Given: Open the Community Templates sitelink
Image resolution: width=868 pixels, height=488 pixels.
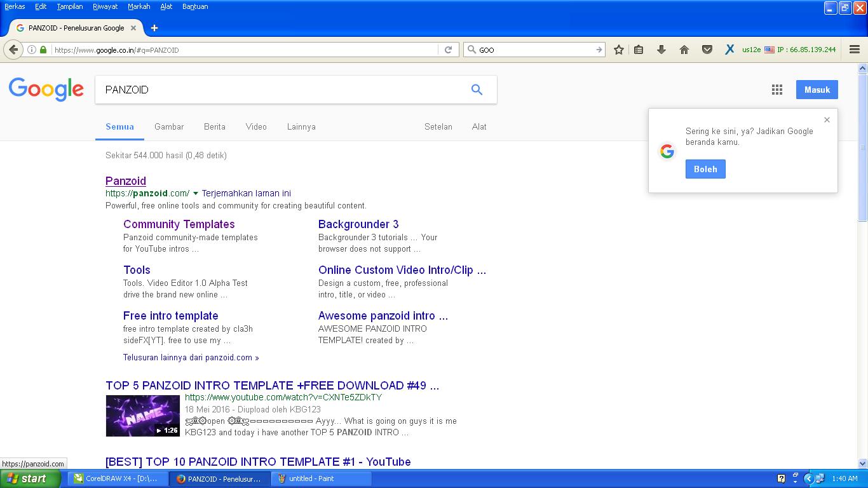Looking at the screenshot, I should coord(179,224).
